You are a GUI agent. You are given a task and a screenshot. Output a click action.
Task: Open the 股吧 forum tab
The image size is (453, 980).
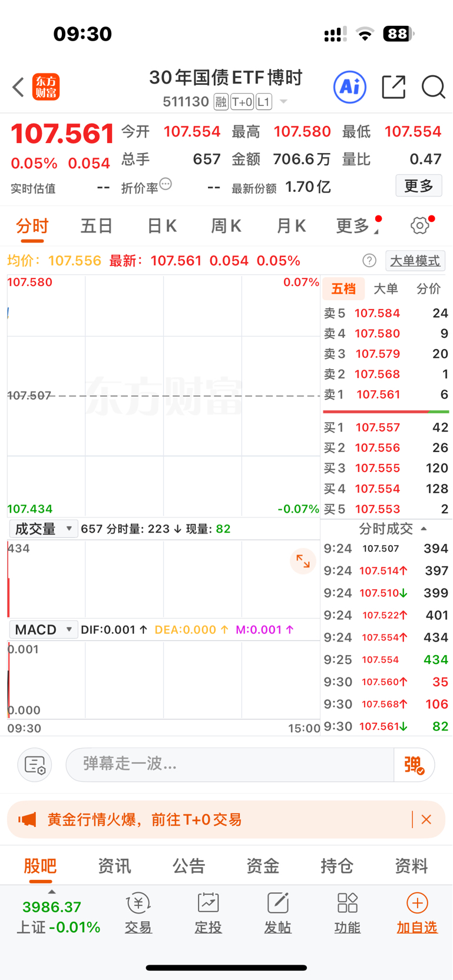point(40,866)
